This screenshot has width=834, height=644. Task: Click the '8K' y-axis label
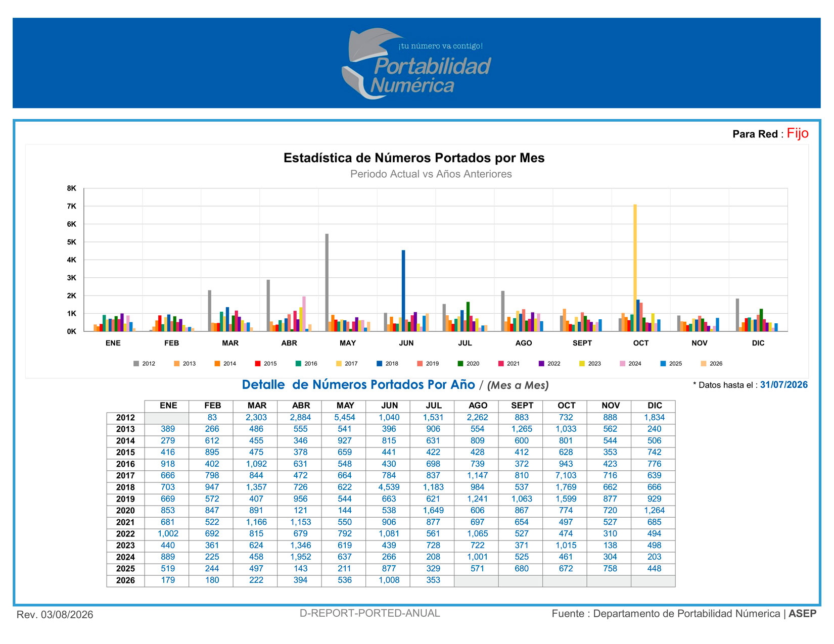[x=71, y=188]
